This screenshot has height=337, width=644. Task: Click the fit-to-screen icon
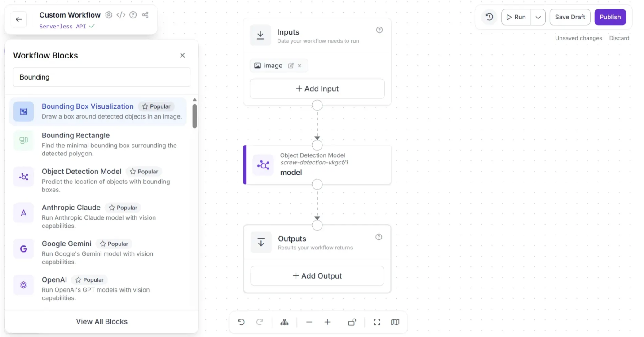pos(377,322)
